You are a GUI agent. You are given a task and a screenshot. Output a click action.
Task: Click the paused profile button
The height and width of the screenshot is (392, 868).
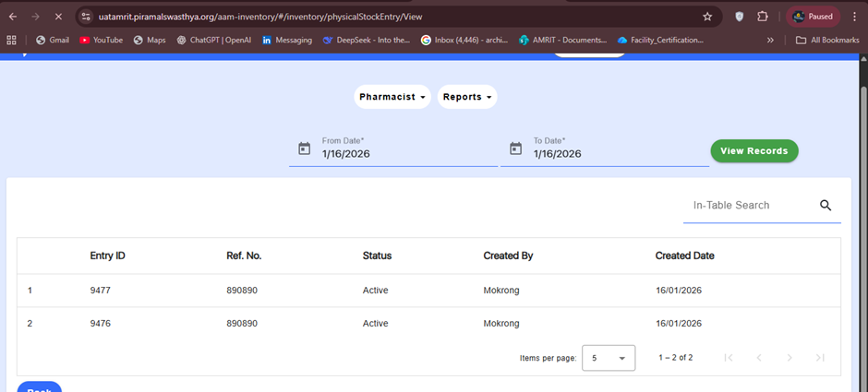click(x=813, y=17)
